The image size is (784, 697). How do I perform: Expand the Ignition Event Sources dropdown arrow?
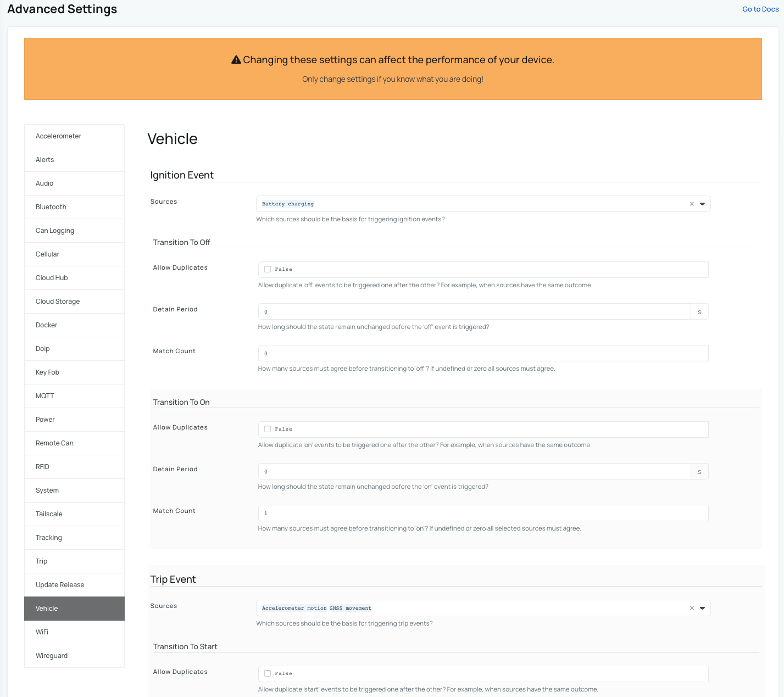point(702,204)
